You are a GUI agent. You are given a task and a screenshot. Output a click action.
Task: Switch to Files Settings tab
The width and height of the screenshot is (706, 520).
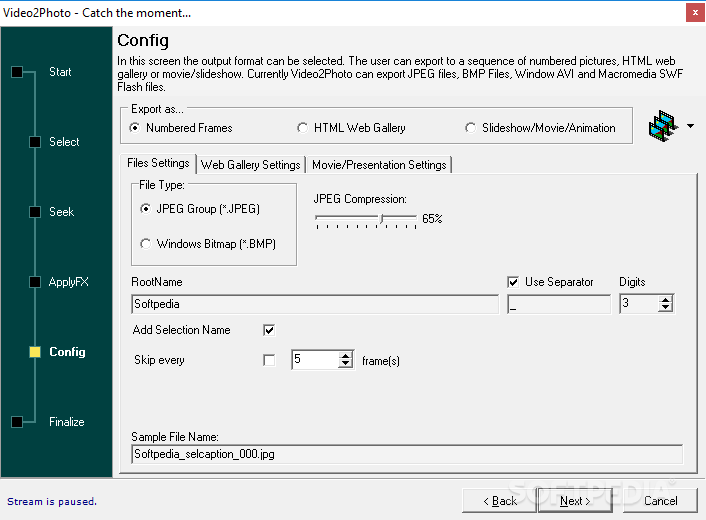coord(158,163)
